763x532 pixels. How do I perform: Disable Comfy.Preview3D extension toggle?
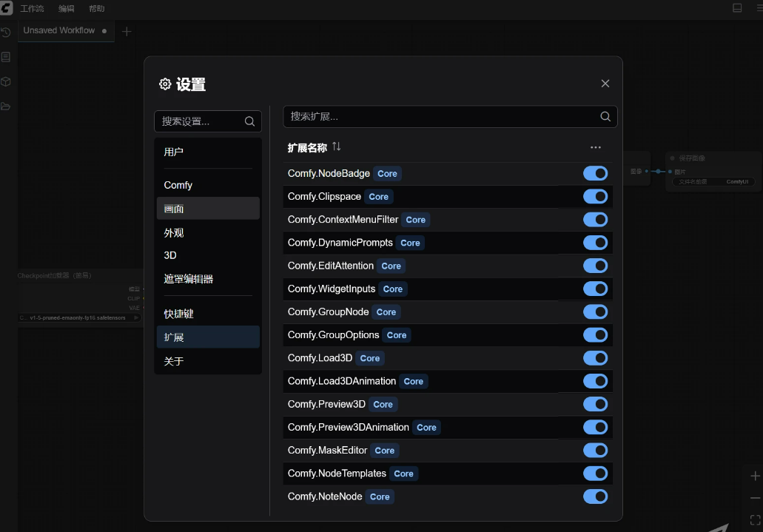tap(596, 404)
